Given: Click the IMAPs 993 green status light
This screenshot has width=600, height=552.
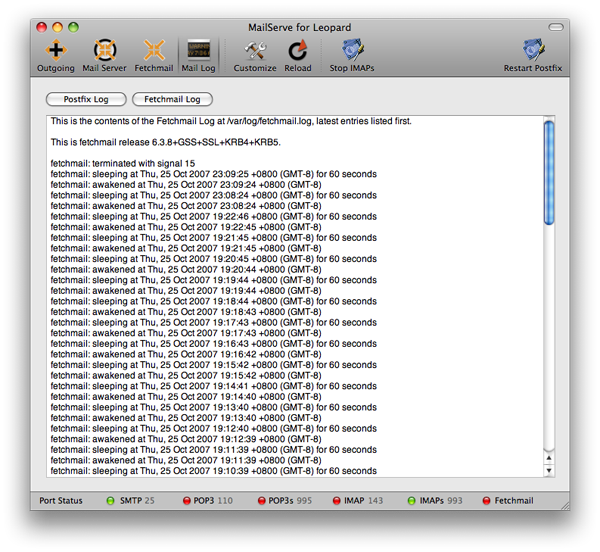Looking at the screenshot, I should pos(411,500).
